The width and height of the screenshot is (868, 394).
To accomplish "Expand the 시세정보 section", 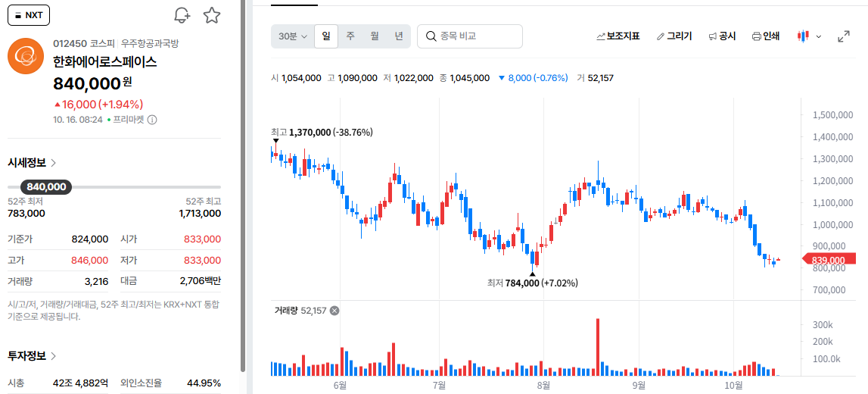I will point(32,163).
